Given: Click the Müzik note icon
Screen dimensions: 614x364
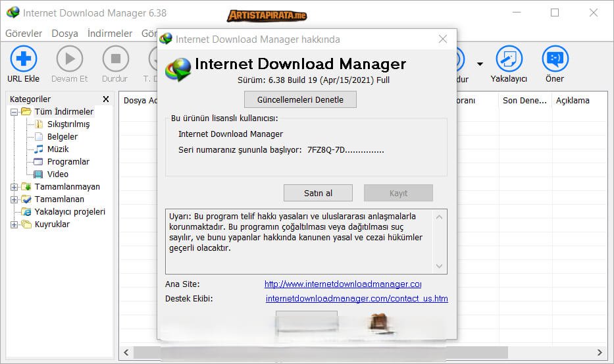Looking at the screenshot, I should pos(38,149).
